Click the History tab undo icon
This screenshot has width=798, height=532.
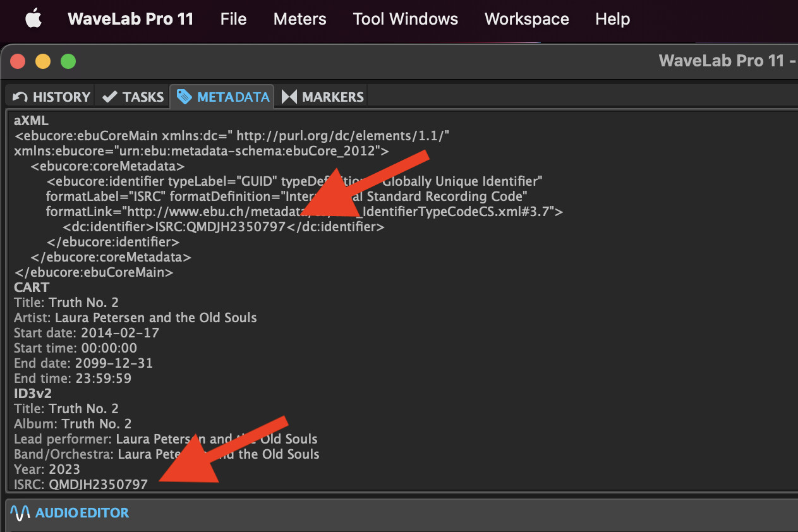click(x=20, y=97)
